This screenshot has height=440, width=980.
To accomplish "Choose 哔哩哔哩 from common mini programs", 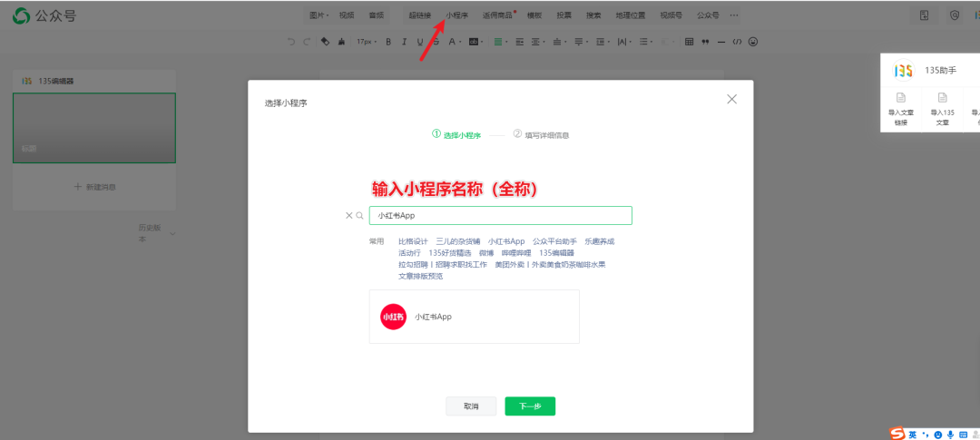I will tap(516, 253).
